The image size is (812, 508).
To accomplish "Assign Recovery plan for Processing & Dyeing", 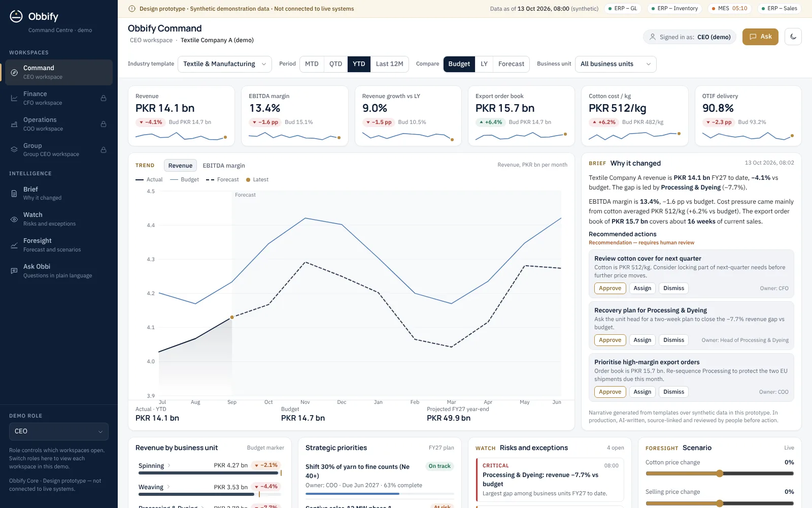I will [642, 340].
